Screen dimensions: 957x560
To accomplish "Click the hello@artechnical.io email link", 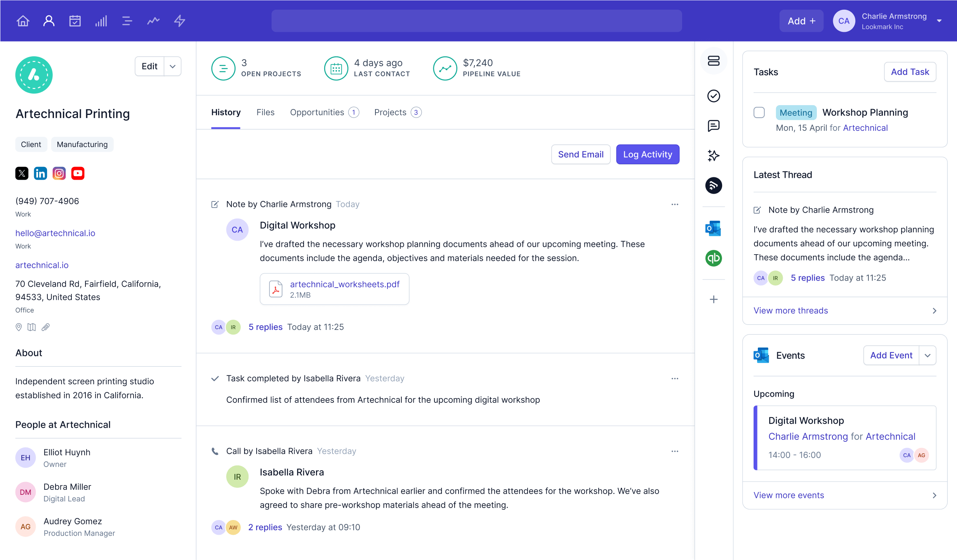I will 55,233.
